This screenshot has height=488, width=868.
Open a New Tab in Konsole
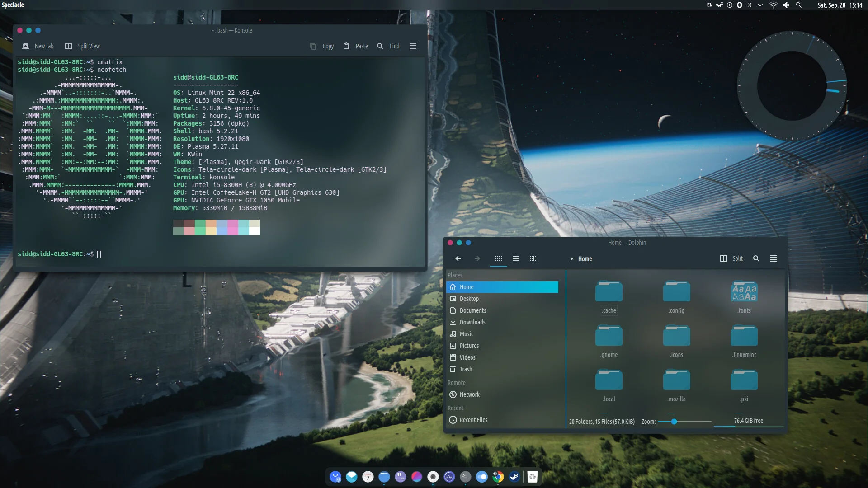coord(38,46)
